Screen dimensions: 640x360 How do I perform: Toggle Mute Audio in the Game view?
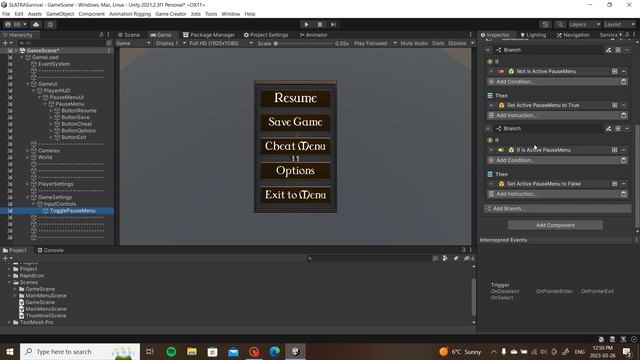(x=414, y=43)
